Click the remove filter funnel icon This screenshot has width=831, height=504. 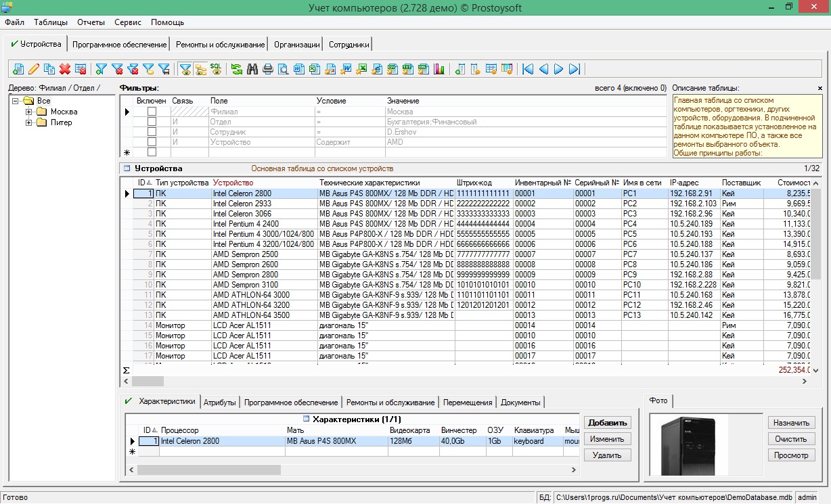pos(116,68)
